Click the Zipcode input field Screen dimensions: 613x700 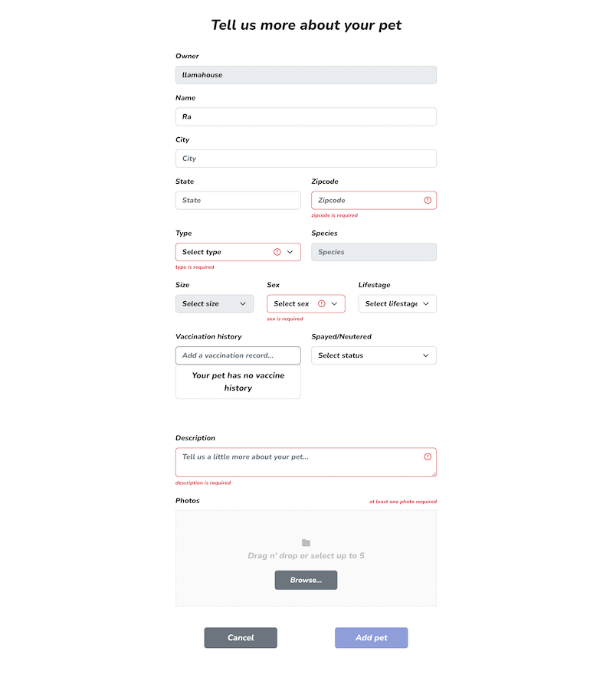tap(366, 201)
